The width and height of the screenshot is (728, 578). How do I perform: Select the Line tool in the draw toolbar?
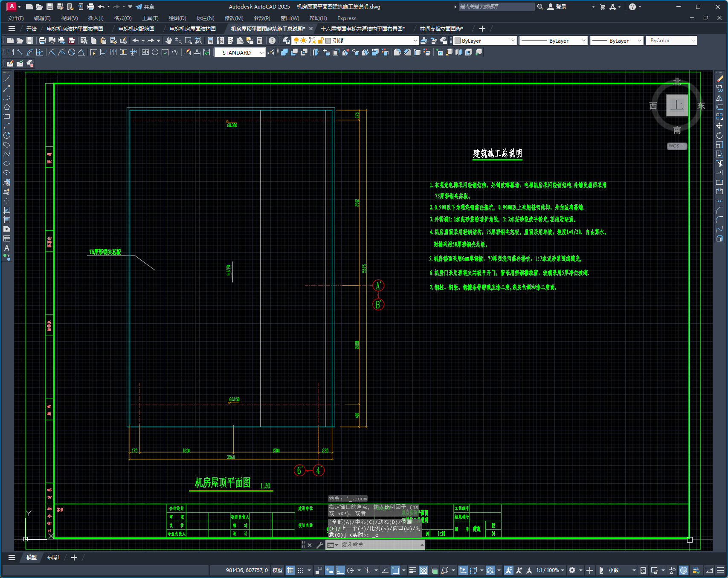pos(7,79)
